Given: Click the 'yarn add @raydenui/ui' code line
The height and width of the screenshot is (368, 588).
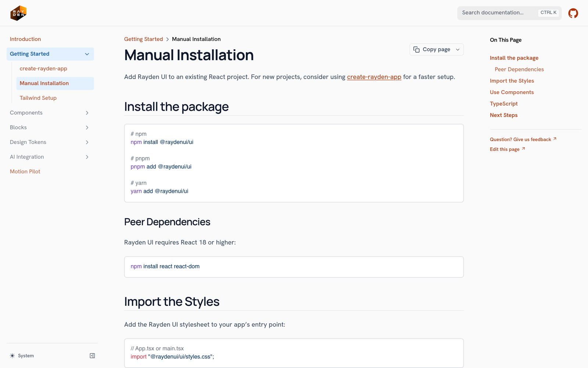Looking at the screenshot, I should (159, 191).
